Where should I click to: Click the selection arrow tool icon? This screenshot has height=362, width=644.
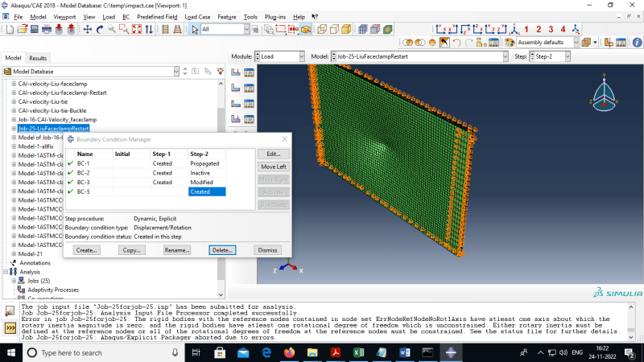click(195, 29)
